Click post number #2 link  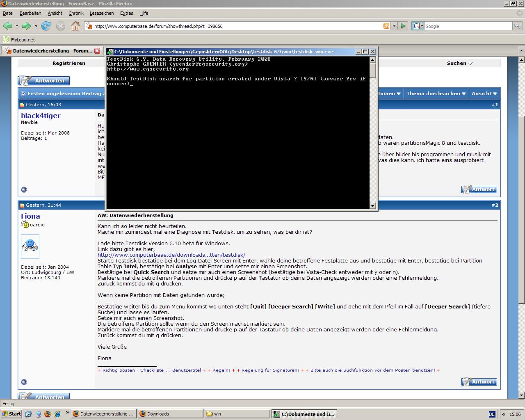click(x=495, y=205)
